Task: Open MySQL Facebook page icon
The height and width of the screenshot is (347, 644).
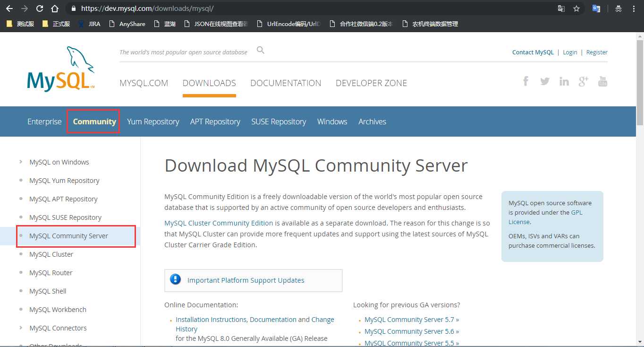Action: click(x=525, y=81)
